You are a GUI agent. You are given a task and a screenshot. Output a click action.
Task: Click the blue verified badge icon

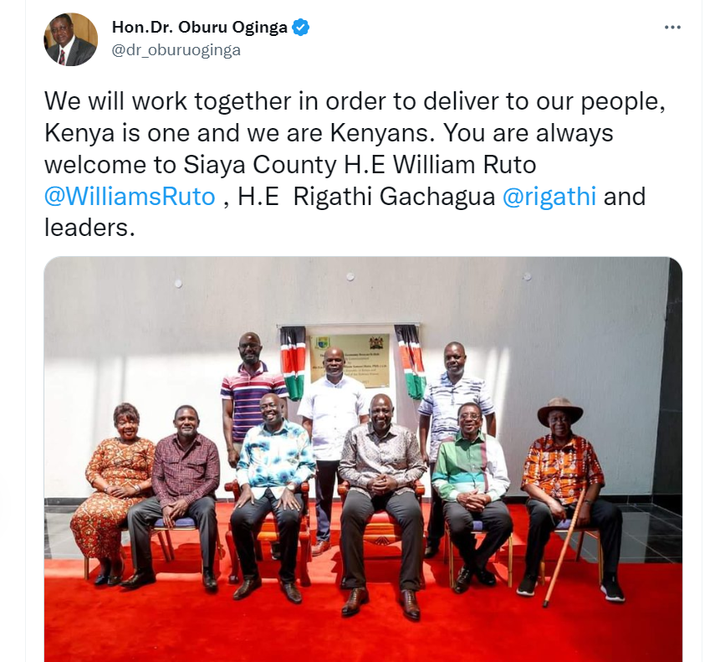(x=301, y=28)
